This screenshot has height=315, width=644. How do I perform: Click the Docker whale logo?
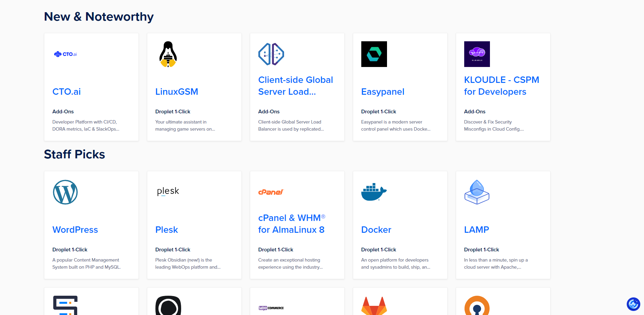click(x=374, y=192)
